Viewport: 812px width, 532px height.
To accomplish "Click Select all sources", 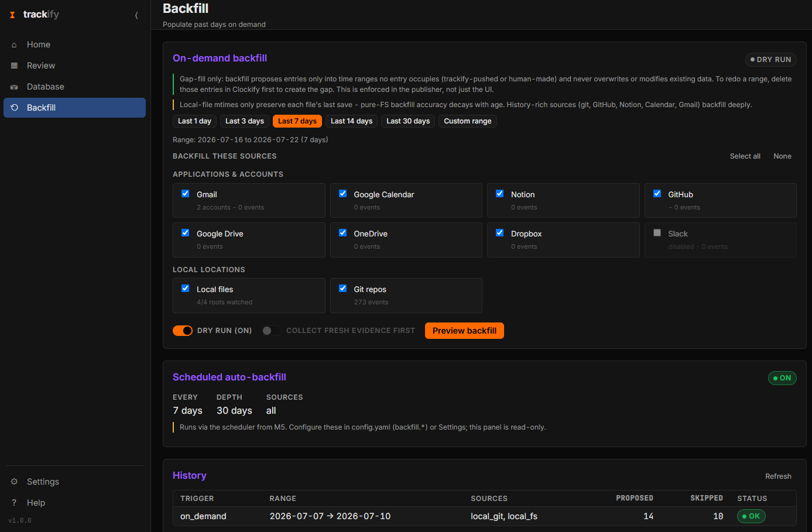I will click(x=745, y=156).
